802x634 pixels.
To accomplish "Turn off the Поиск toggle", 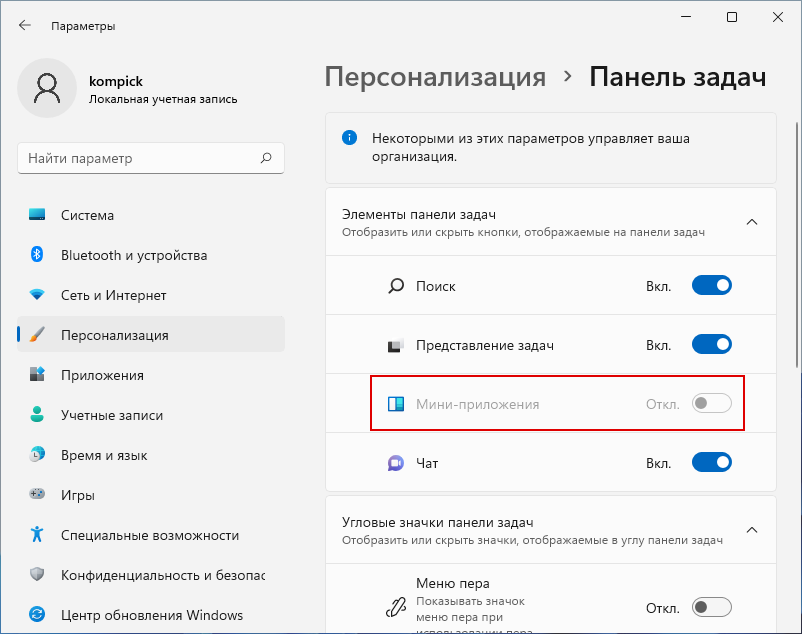I will click(711, 285).
